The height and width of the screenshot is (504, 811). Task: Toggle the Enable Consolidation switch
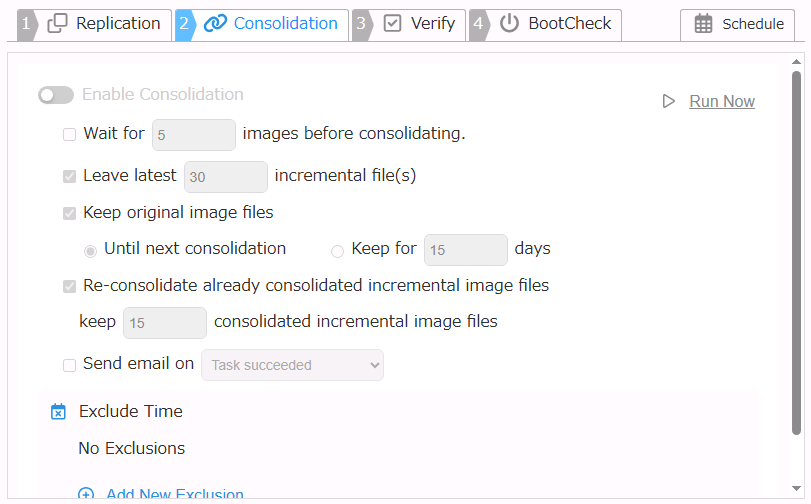(x=56, y=95)
